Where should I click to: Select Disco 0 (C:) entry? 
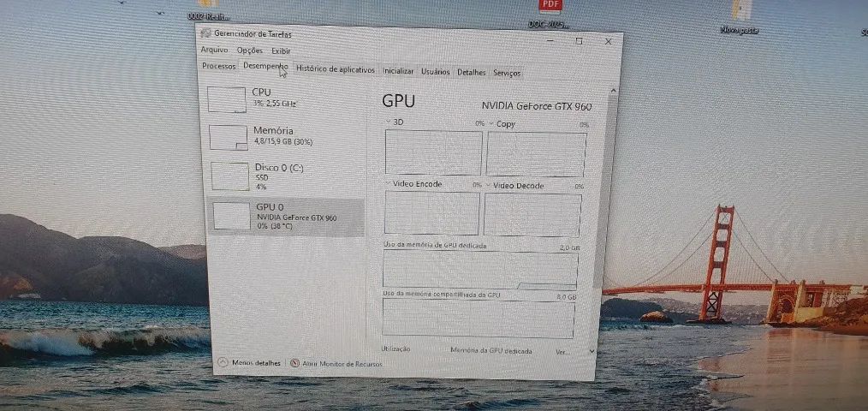[x=286, y=176]
